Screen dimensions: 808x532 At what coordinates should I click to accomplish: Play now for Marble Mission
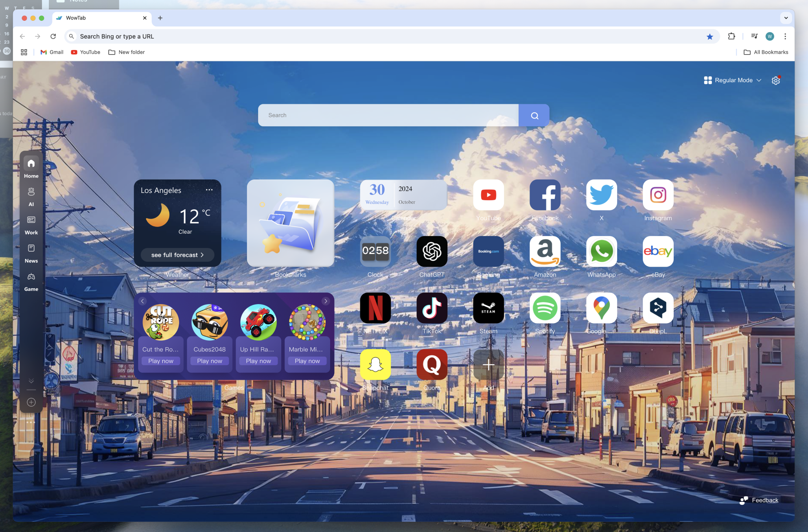307,361
